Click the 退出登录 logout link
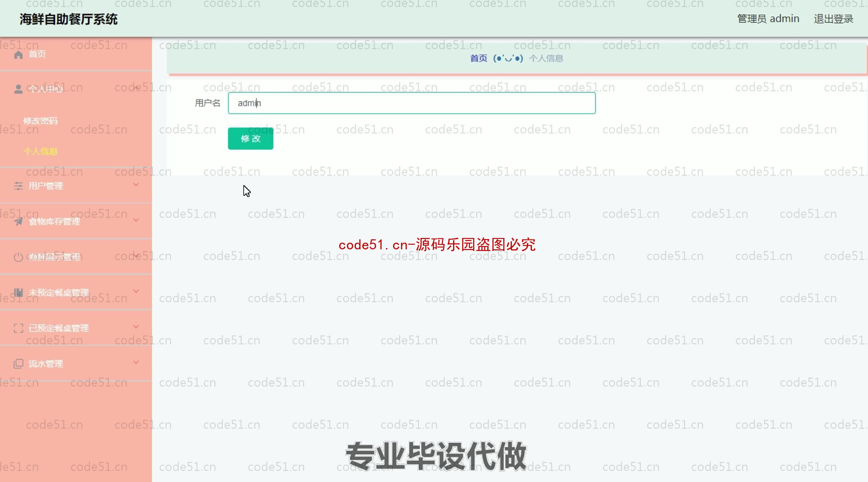 pos(834,18)
